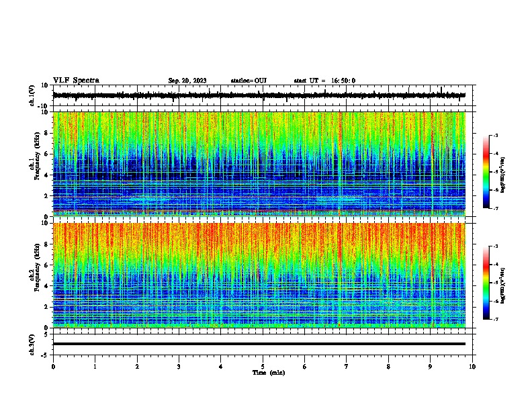Image resolution: width=532 pixels, height=411 pixels.
Task: Click the 'ch.3(V)' axis label
Action: coord(32,345)
